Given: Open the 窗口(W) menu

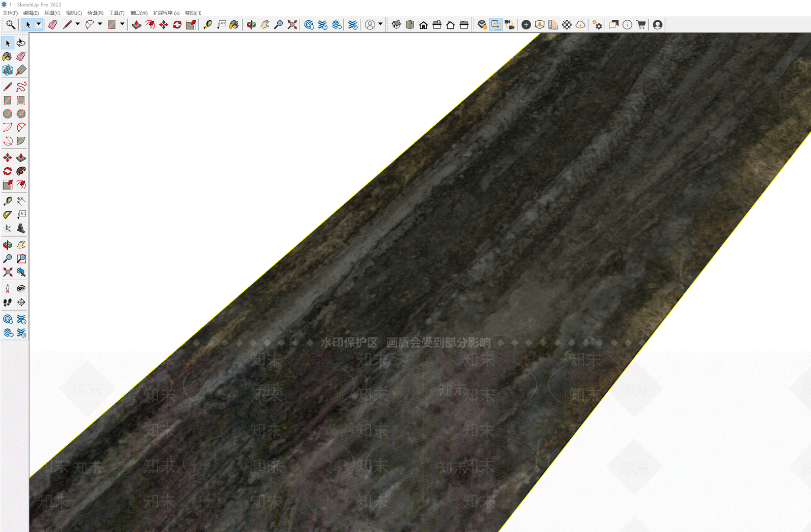Looking at the screenshot, I should coord(139,13).
